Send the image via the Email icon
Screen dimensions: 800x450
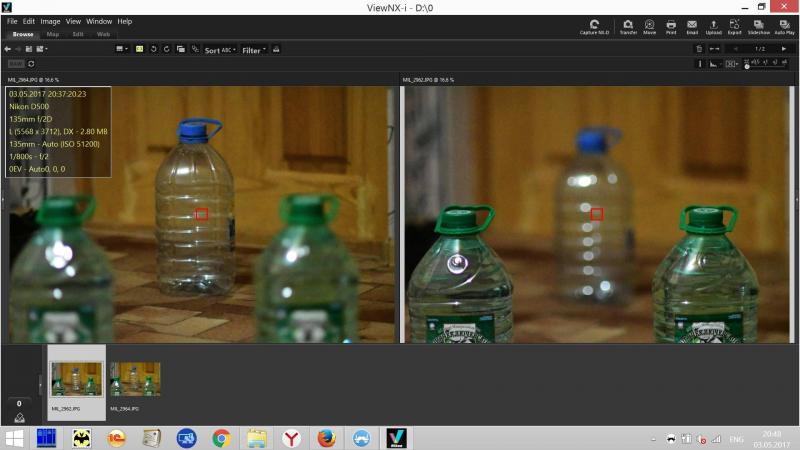(x=692, y=27)
